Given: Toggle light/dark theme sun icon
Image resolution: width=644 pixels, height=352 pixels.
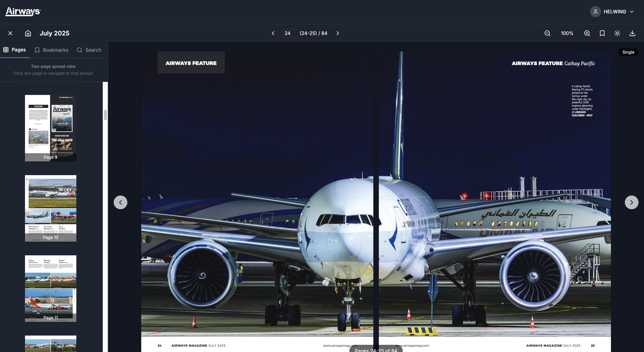Looking at the screenshot, I should [x=617, y=33].
